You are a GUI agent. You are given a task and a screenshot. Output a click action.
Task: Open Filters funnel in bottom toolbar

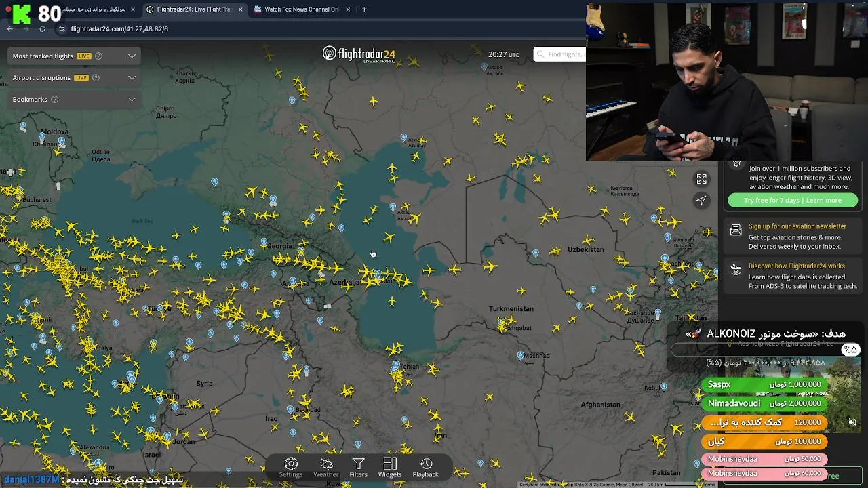pos(358,467)
